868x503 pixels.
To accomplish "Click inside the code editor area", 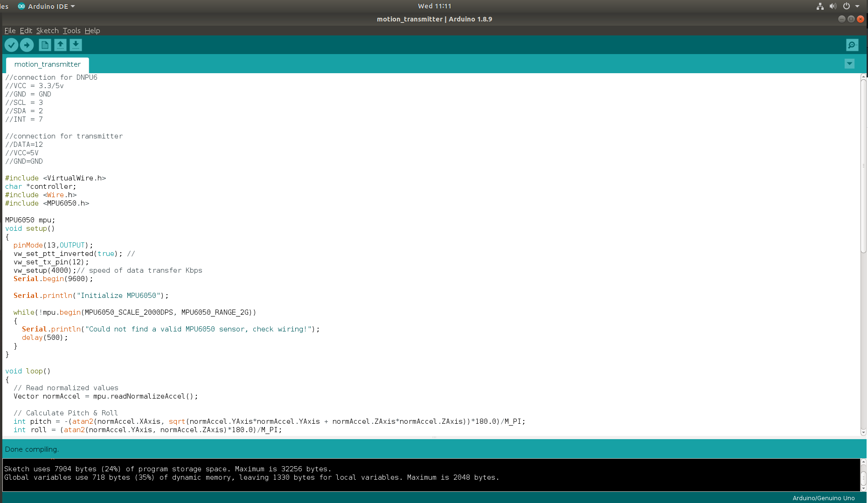I will click(x=280, y=233).
